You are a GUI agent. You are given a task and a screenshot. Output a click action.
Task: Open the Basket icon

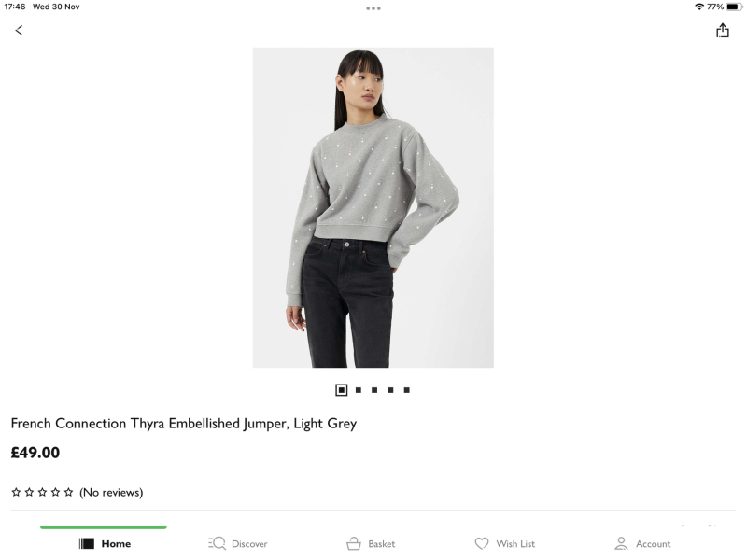(354, 543)
